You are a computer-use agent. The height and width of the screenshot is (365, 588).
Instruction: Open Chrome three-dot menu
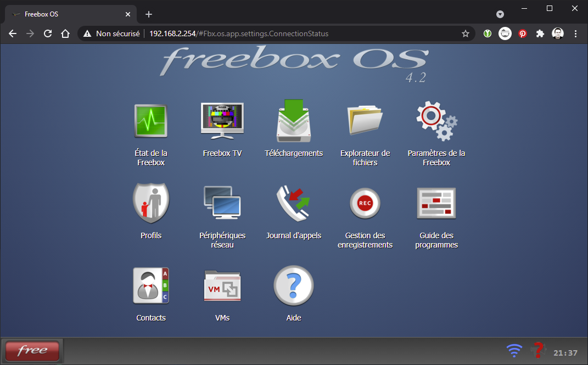click(575, 33)
